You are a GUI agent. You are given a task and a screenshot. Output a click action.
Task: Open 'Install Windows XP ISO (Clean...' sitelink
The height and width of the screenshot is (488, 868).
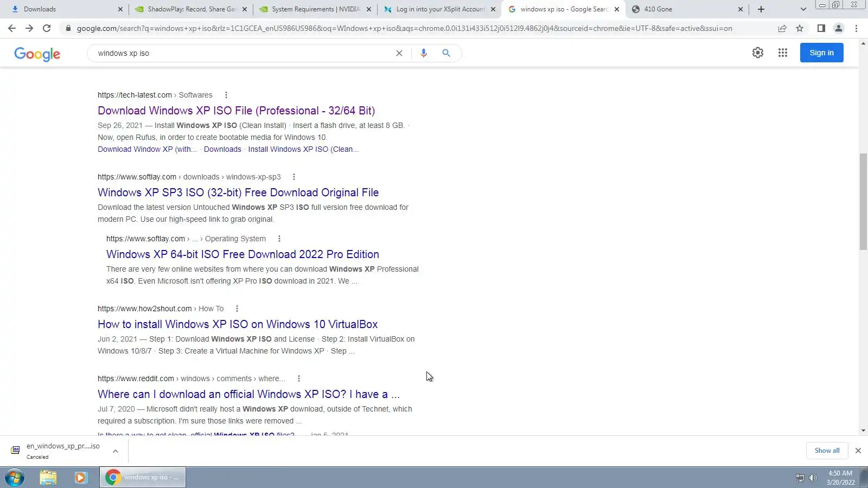[x=303, y=149]
